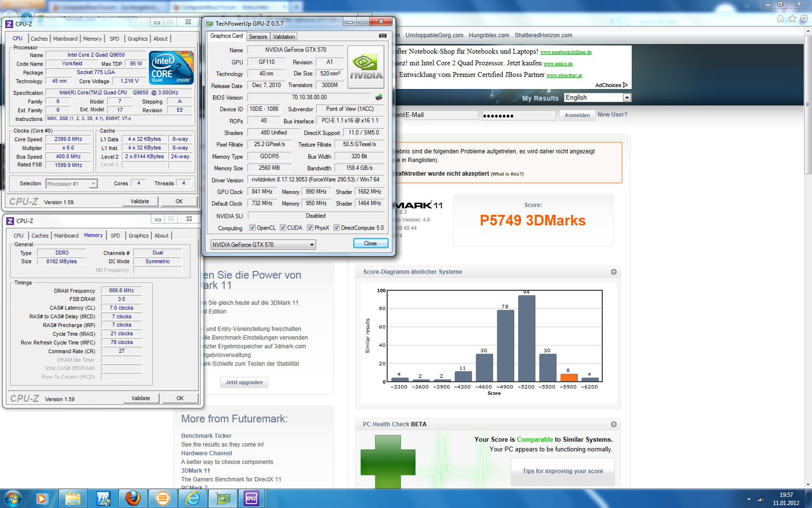Image resolution: width=812 pixels, height=508 pixels.
Task: Toggle the DirectCompute 5.0 checkbox
Action: click(336, 228)
